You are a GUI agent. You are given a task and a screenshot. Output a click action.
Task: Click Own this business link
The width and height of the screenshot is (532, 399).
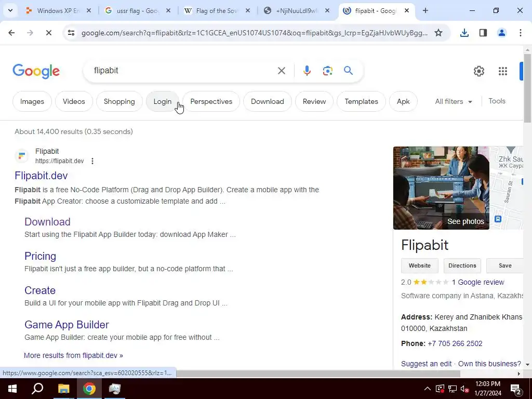coord(489,364)
